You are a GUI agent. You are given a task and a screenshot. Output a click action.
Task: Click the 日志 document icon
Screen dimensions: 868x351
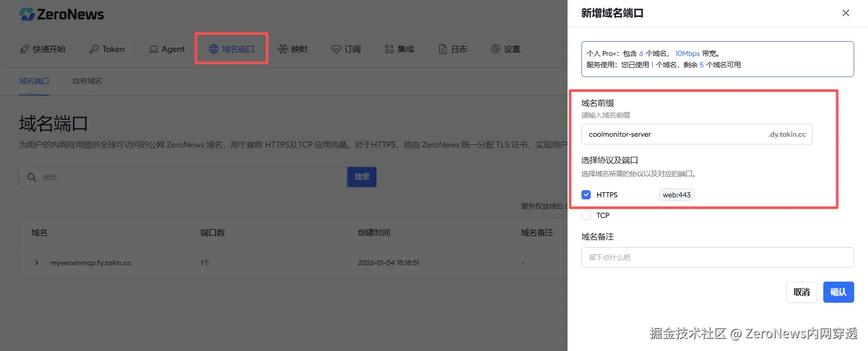443,49
